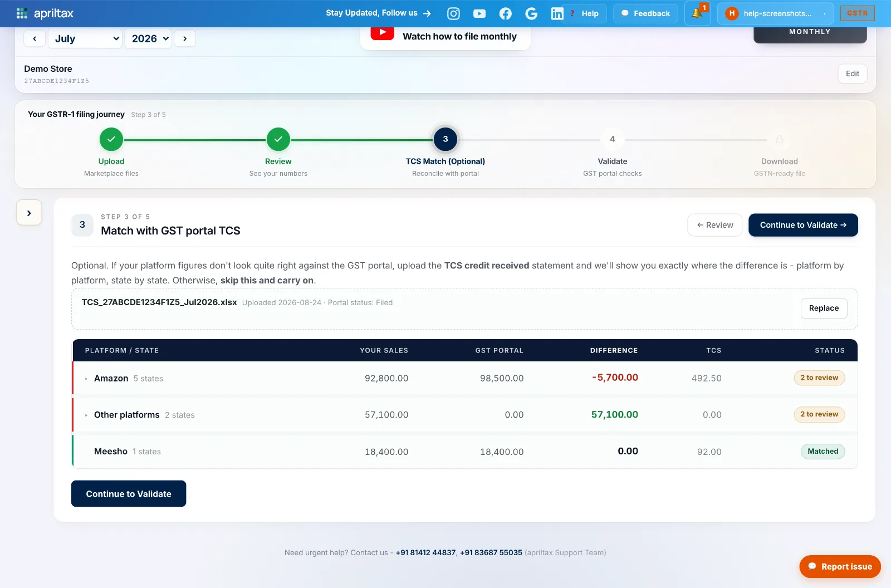
Task: Select the TCS Match step 3 circle
Action: point(445,139)
